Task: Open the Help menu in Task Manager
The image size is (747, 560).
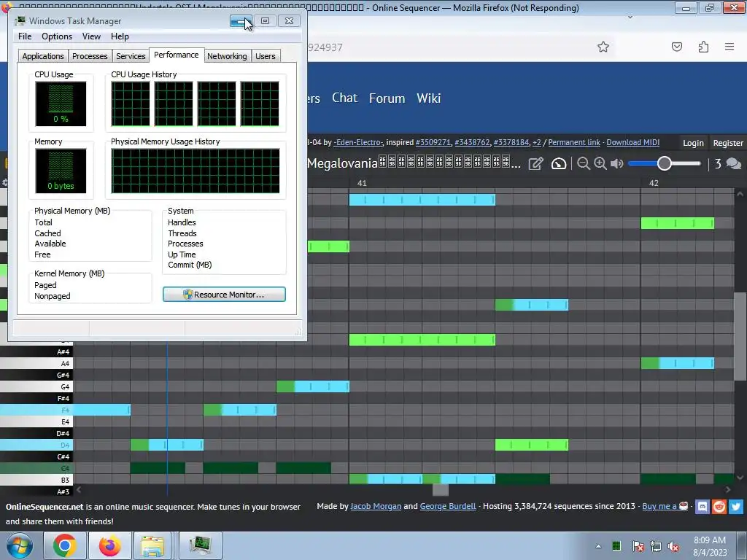Action: click(x=120, y=36)
